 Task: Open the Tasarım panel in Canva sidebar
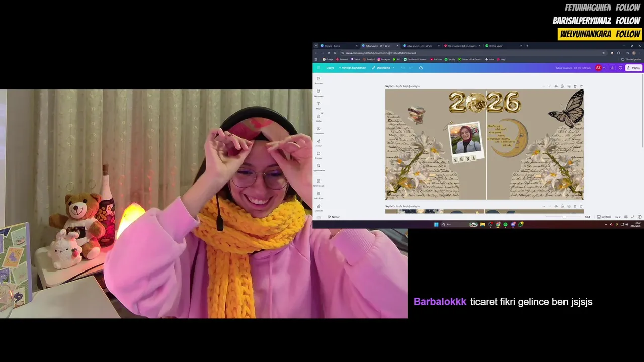coord(318,80)
